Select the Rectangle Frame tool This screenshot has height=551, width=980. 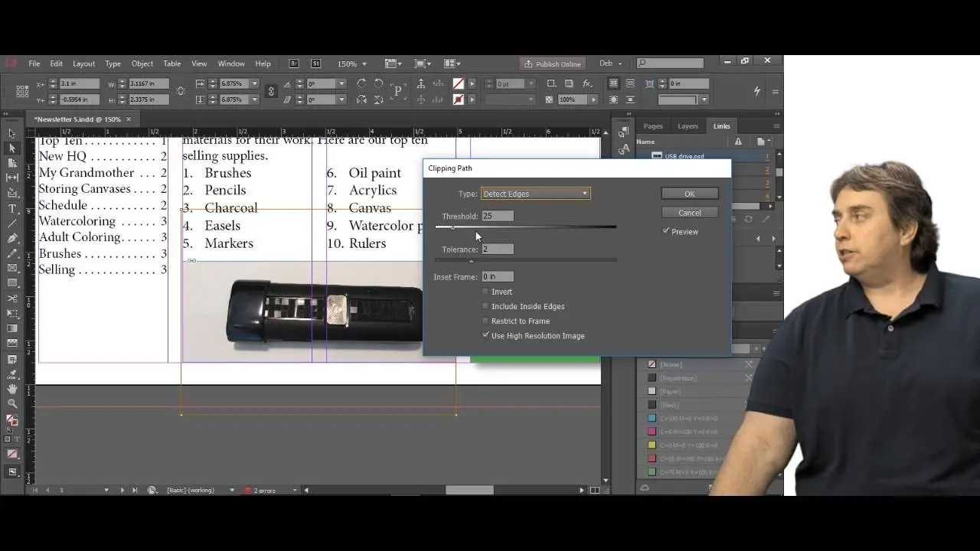[12, 269]
